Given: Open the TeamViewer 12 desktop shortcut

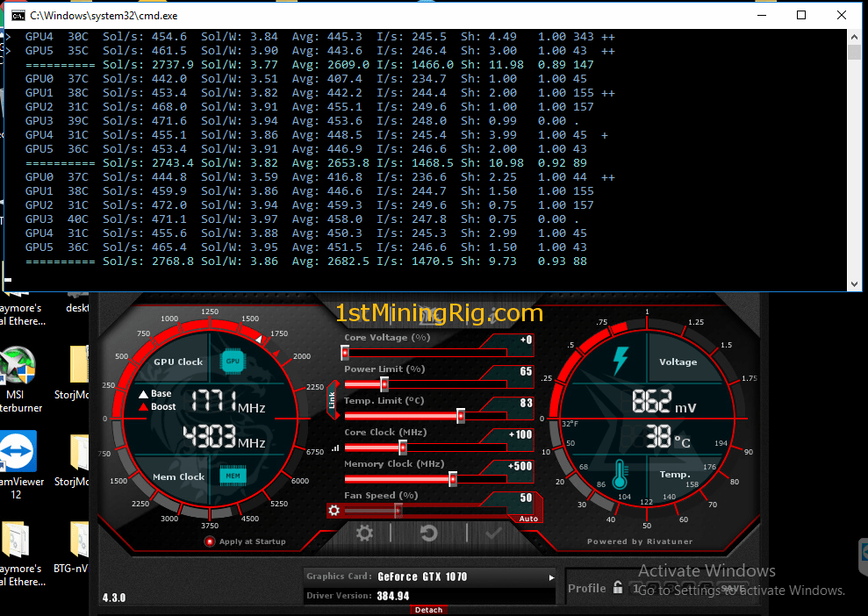Looking at the screenshot, I should (18, 466).
